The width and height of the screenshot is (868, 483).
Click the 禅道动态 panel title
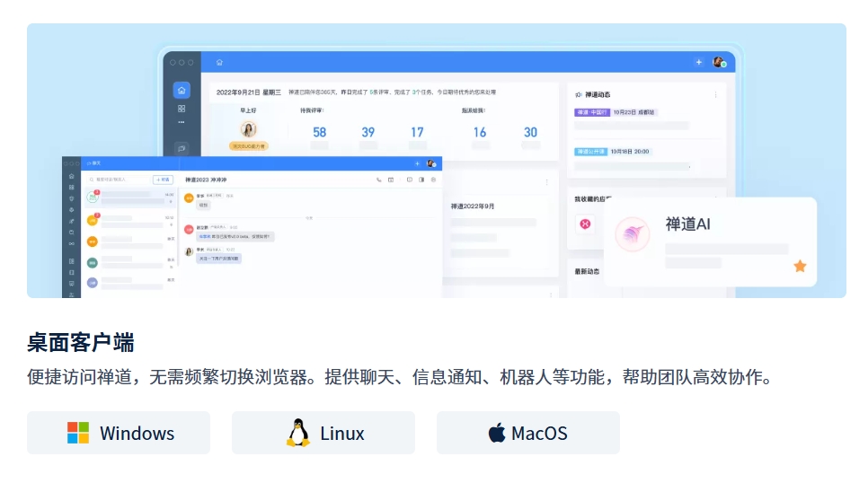[x=598, y=94]
